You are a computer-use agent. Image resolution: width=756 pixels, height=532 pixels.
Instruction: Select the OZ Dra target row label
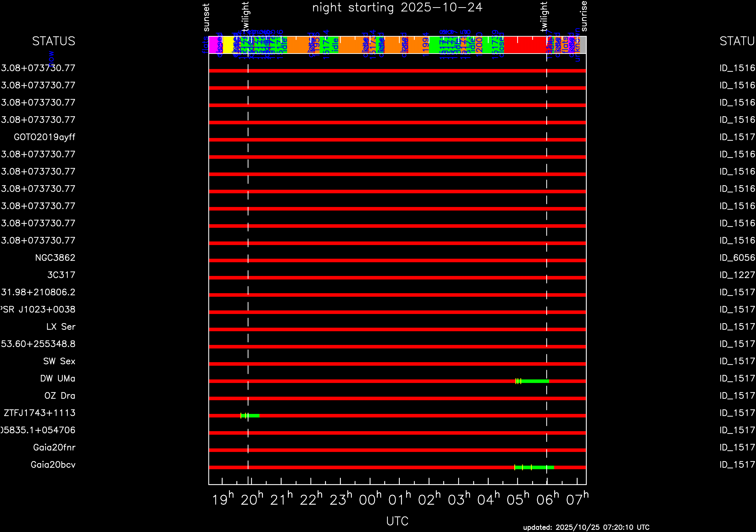[x=60, y=396]
